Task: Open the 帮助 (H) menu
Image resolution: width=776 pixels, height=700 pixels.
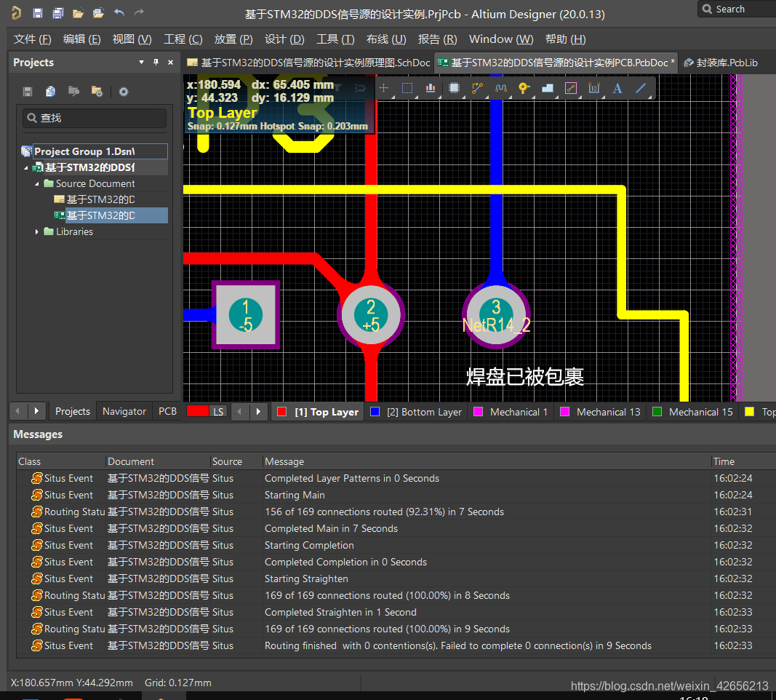Action: [565, 39]
